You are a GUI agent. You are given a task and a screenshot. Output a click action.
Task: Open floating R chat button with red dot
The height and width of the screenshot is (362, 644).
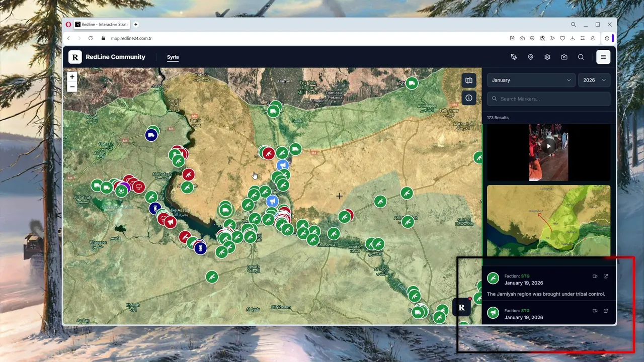461,307
